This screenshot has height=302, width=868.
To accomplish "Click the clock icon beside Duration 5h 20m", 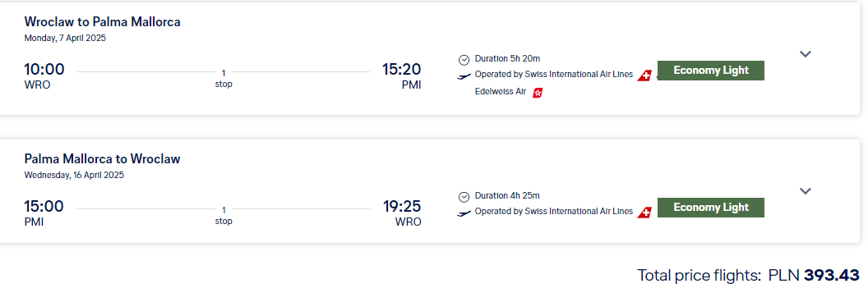I will pos(464,60).
